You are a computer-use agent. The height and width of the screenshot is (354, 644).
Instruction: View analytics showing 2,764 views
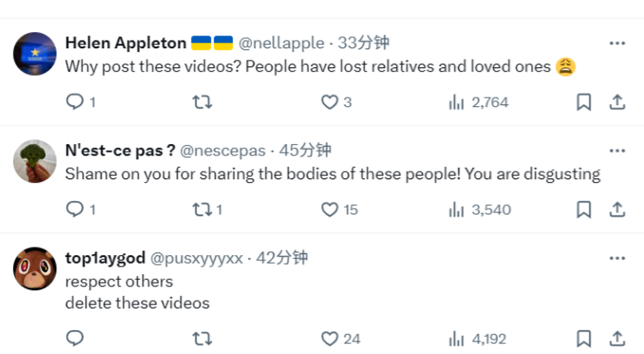479,102
